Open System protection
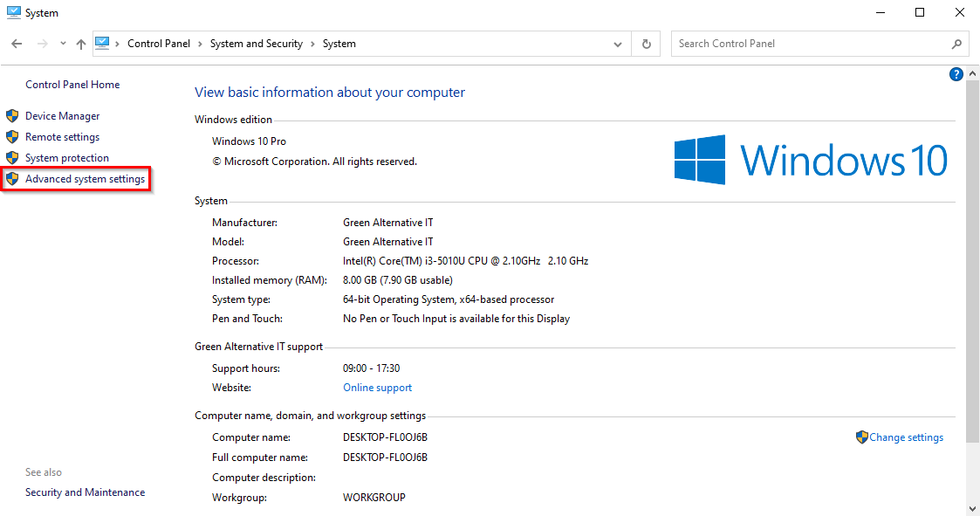The width and height of the screenshot is (980, 516). pos(67,158)
